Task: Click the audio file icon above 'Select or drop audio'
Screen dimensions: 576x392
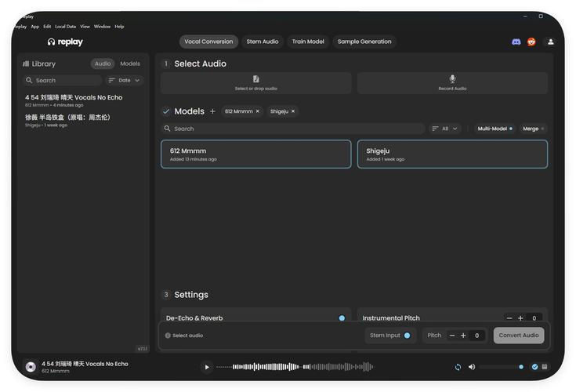Action: pyautogui.click(x=256, y=79)
